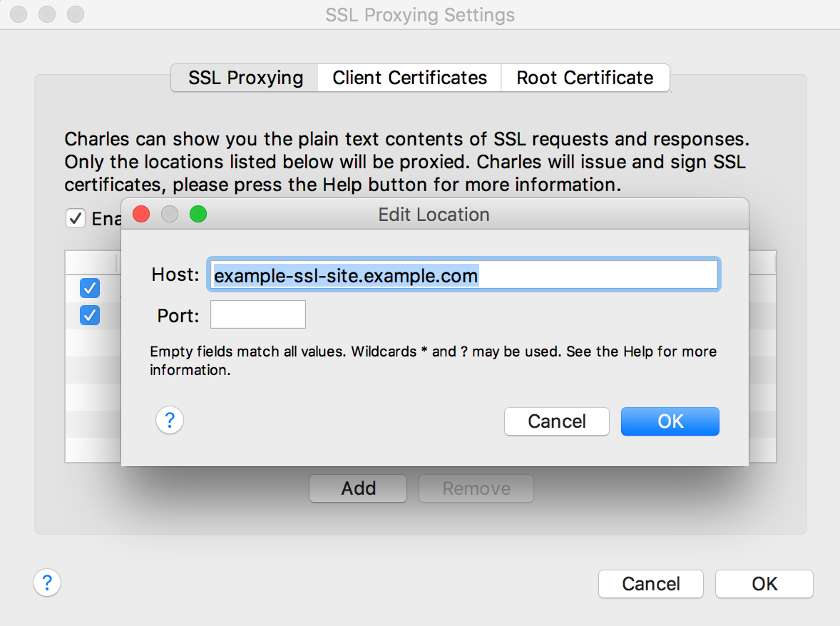Confirm Edit Location with blue OK button

(670, 421)
